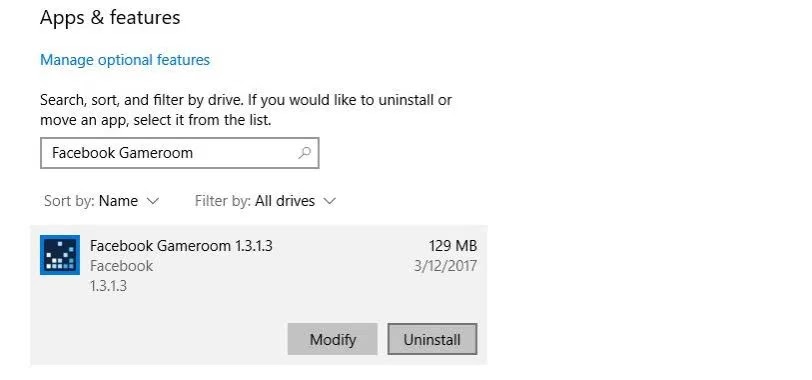
Task: Open the Sort by Name dropdown
Action: 102,201
